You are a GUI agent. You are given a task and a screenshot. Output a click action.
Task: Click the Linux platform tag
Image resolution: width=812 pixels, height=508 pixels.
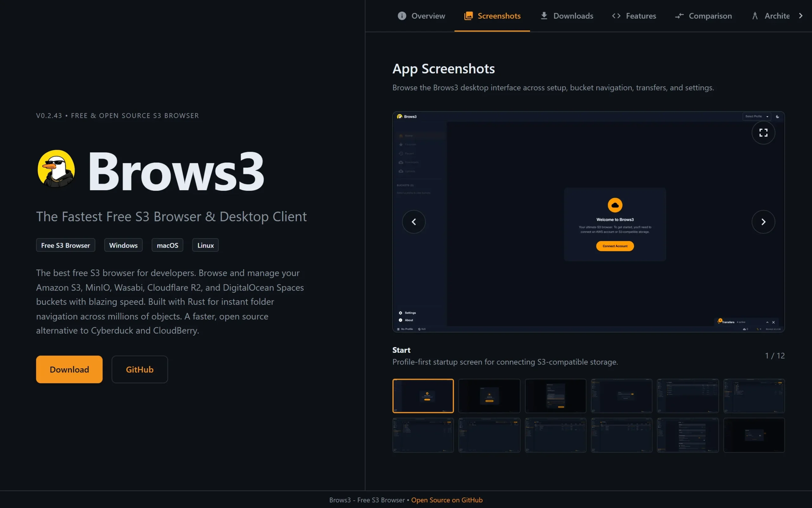(205, 245)
